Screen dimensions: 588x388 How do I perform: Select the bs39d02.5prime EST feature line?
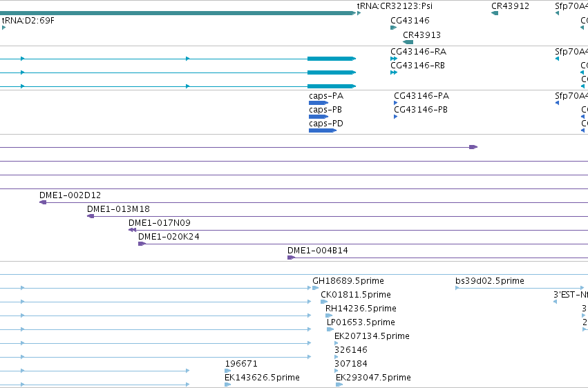[x=520, y=288]
